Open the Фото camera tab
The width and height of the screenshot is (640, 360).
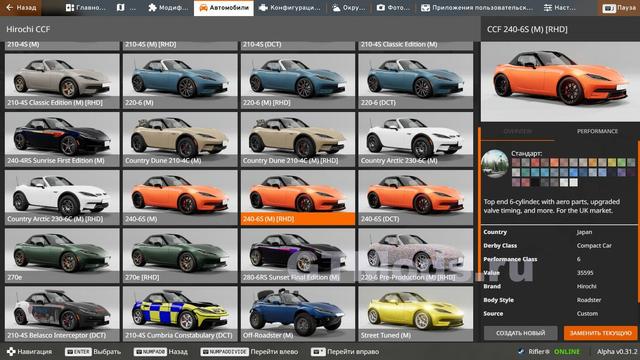(x=393, y=8)
